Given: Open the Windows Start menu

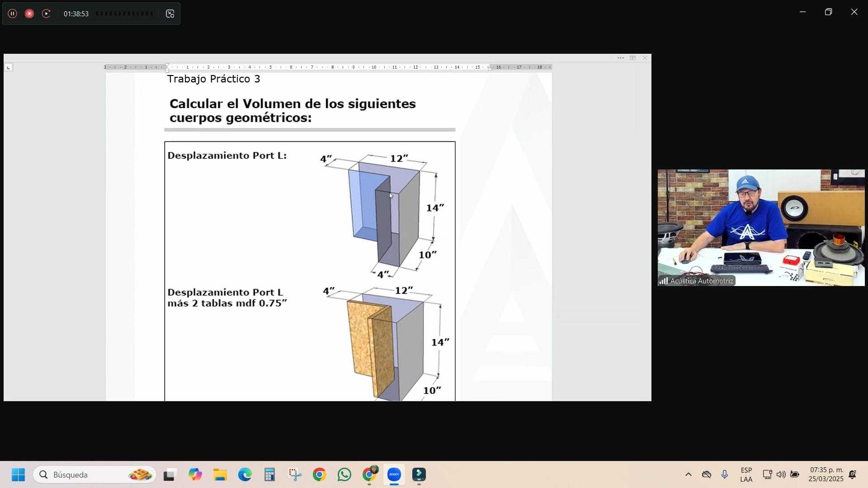Looking at the screenshot, I should point(18,475).
